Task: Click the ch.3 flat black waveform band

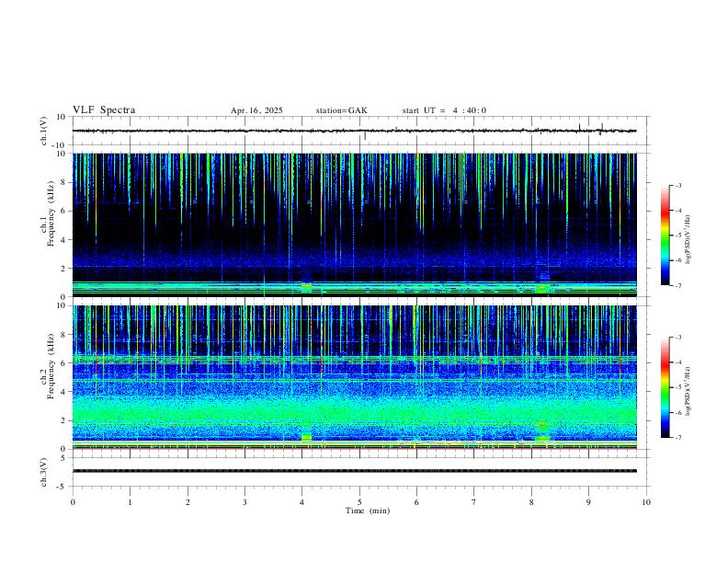Action: (x=354, y=471)
